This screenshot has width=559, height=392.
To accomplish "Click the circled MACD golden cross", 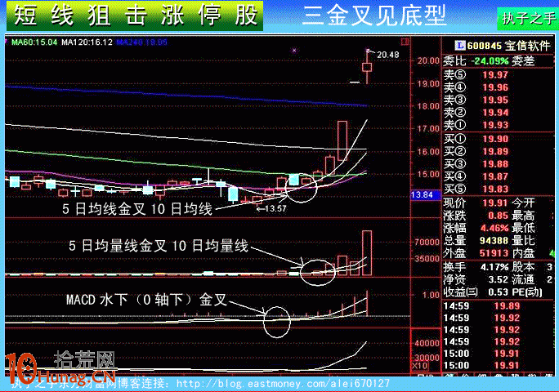I will pyautogui.click(x=276, y=321).
